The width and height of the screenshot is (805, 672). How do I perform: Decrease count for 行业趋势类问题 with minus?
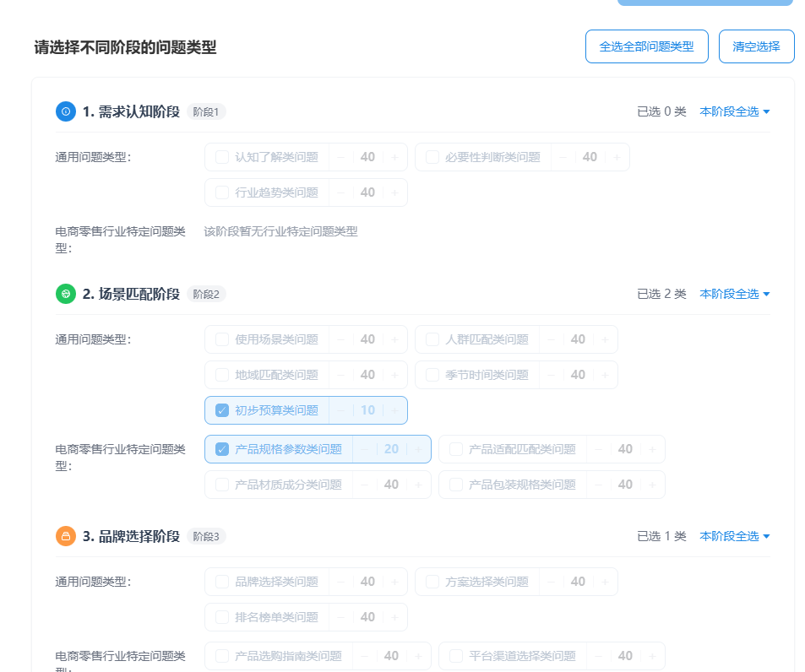click(x=341, y=192)
